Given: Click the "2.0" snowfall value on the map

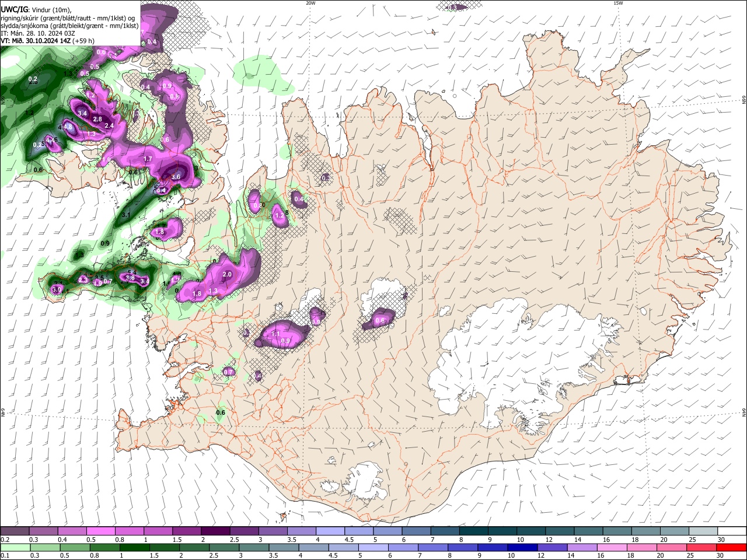Looking at the screenshot, I should pos(228,274).
